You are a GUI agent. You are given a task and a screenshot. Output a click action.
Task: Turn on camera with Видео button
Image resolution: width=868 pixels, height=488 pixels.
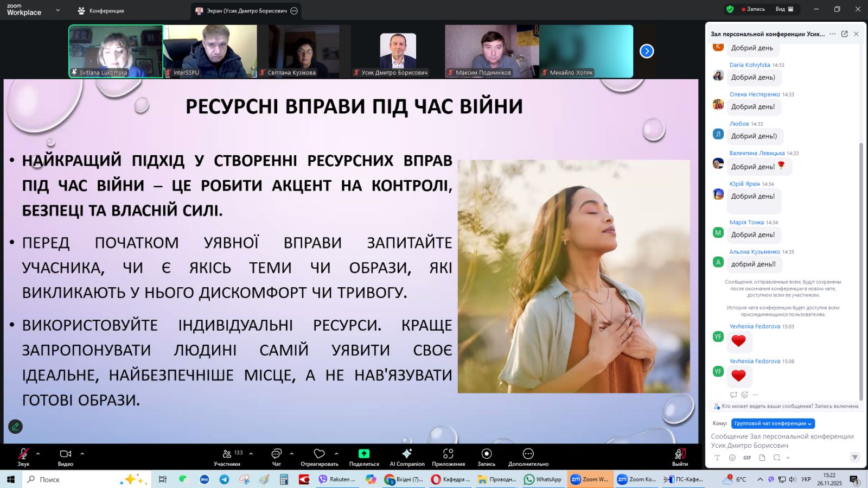66,454
